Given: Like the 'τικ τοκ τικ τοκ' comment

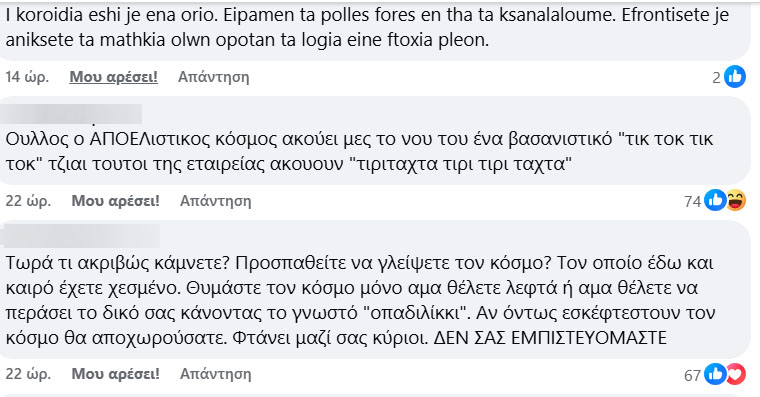Looking at the screenshot, I should pos(115,201).
